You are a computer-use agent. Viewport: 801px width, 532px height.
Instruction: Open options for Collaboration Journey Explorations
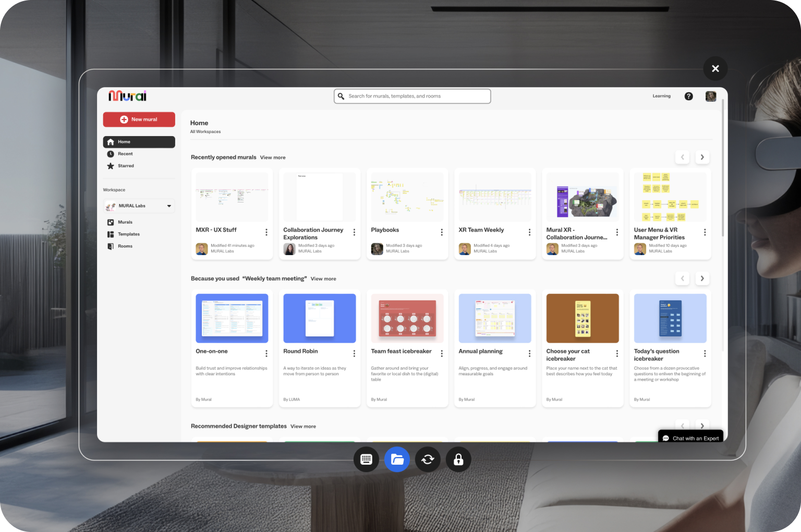point(354,232)
